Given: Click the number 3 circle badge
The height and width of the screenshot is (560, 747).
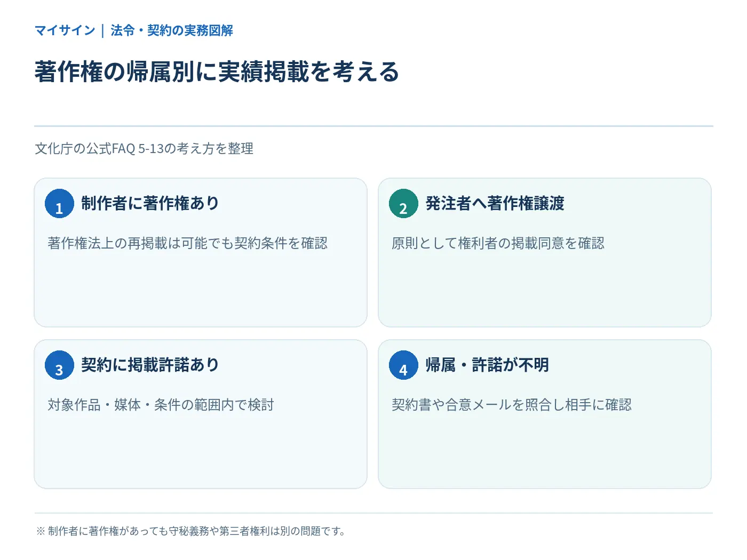Looking at the screenshot, I should (x=59, y=365).
